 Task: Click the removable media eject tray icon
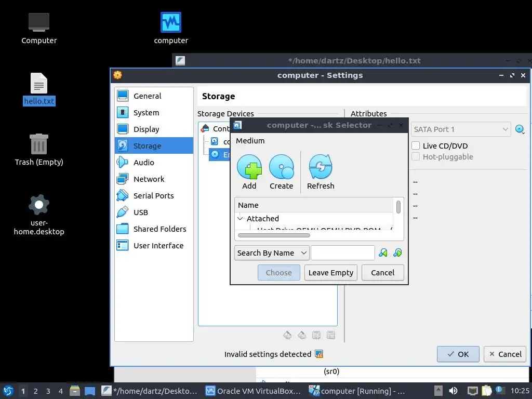pyautogui.click(x=438, y=391)
